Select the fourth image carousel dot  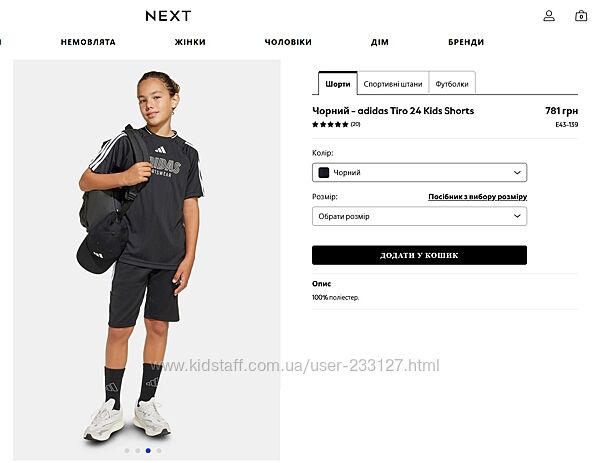159,451
